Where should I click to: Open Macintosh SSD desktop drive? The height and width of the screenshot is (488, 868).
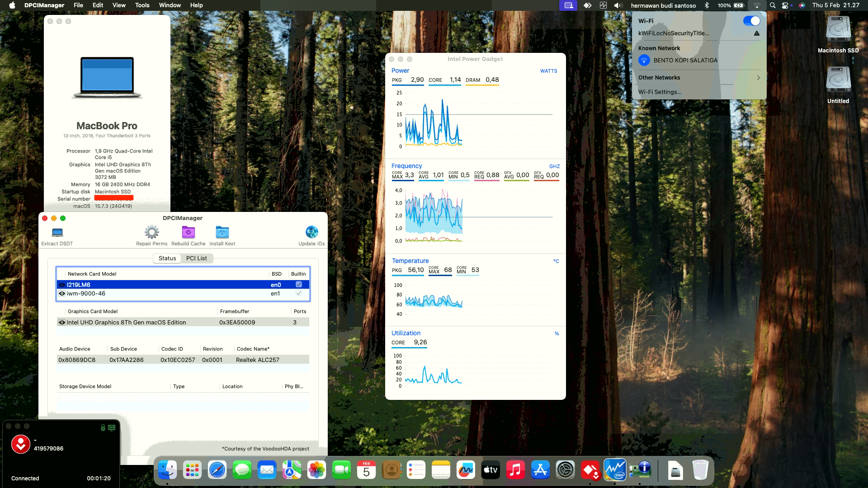838,30
